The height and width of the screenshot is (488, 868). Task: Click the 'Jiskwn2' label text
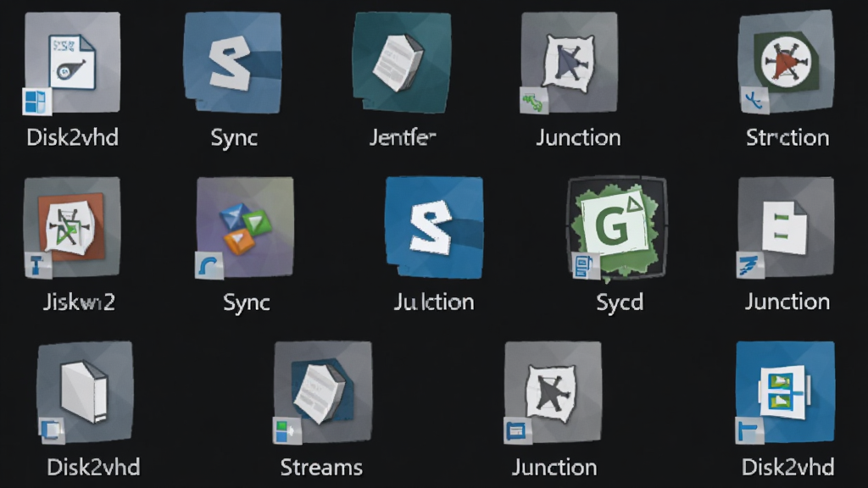[x=79, y=302]
